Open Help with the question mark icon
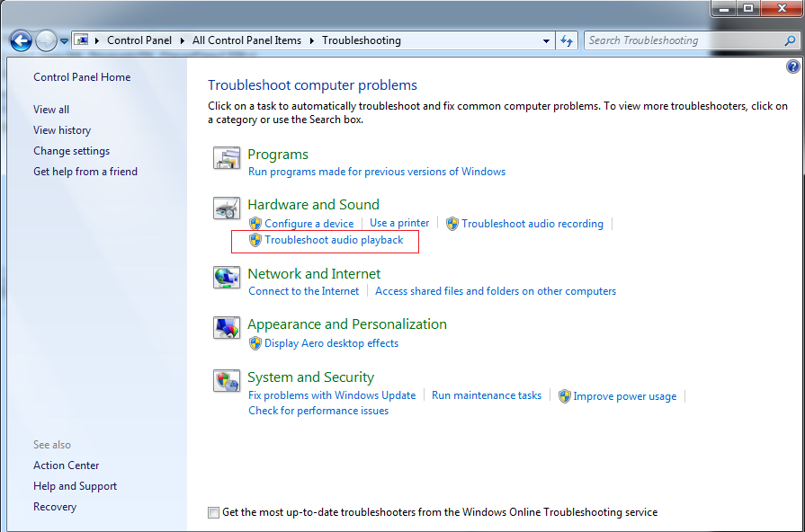The image size is (805, 532). 792,66
